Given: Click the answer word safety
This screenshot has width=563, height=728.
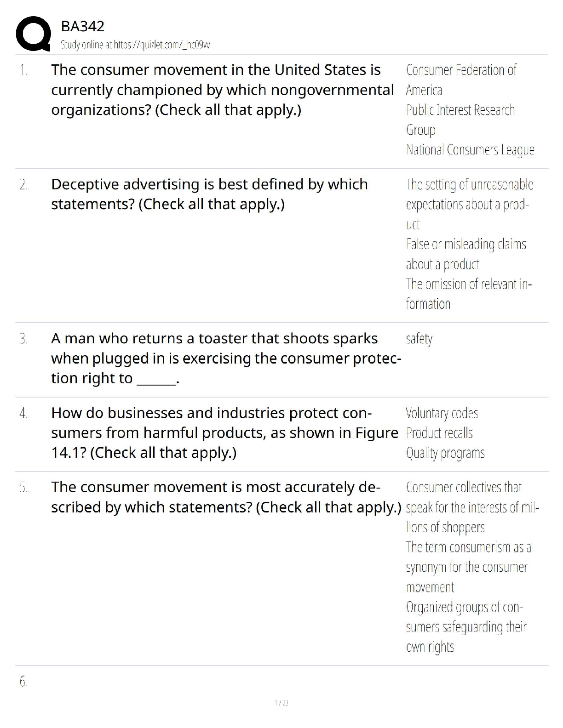Looking at the screenshot, I should (419, 339).
